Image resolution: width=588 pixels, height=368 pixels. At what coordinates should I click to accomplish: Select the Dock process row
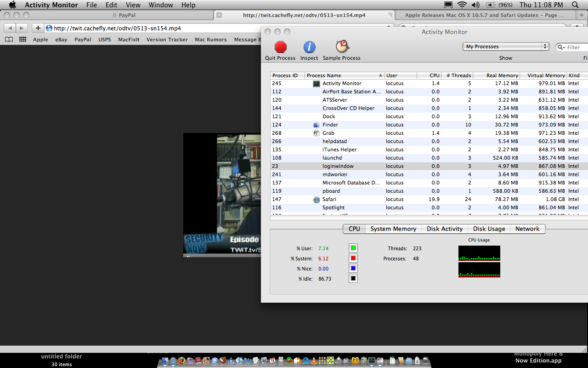click(429, 116)
